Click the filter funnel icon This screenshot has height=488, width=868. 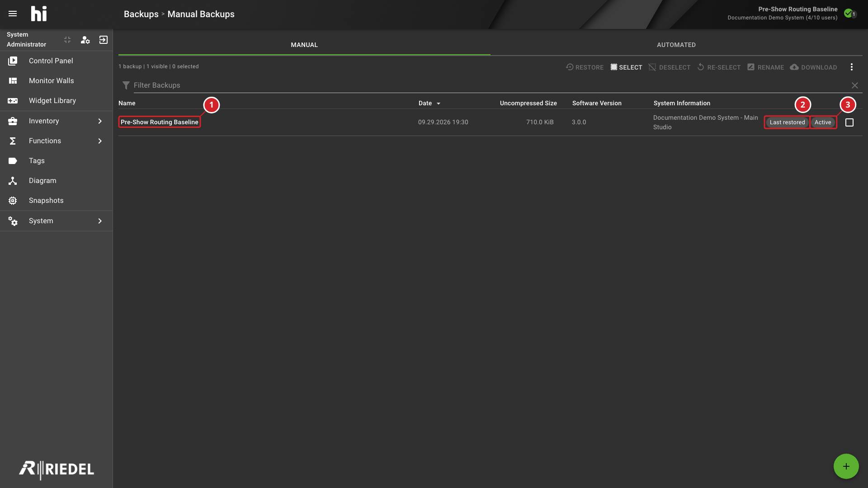coord(126,85)
